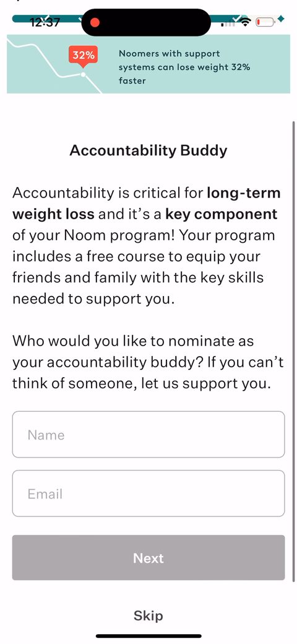297x644 pixels.
Task: Tap the Wi-Fi status icon
Action: coord(245,22)
